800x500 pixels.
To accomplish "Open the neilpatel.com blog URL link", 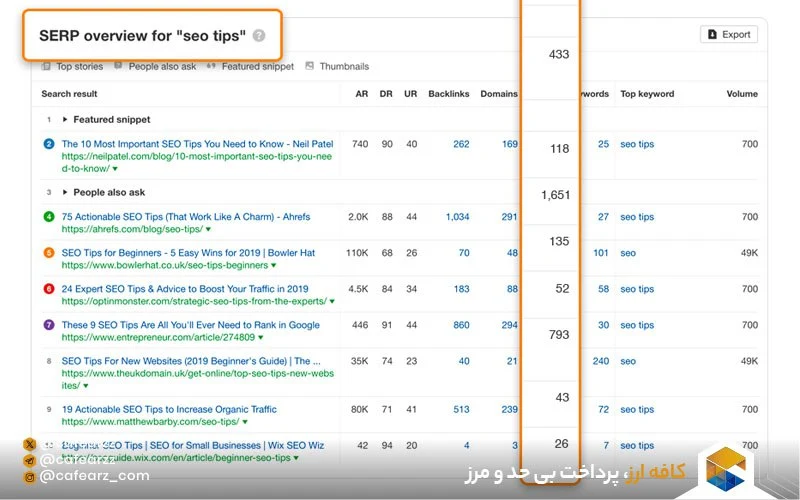I will (x=196, y=162).
